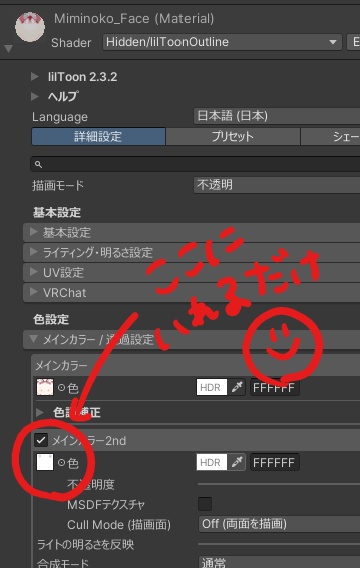Click the メインカラー2nd texture slot thumbnail
The image size is (360, 568).
pos(45,462)
